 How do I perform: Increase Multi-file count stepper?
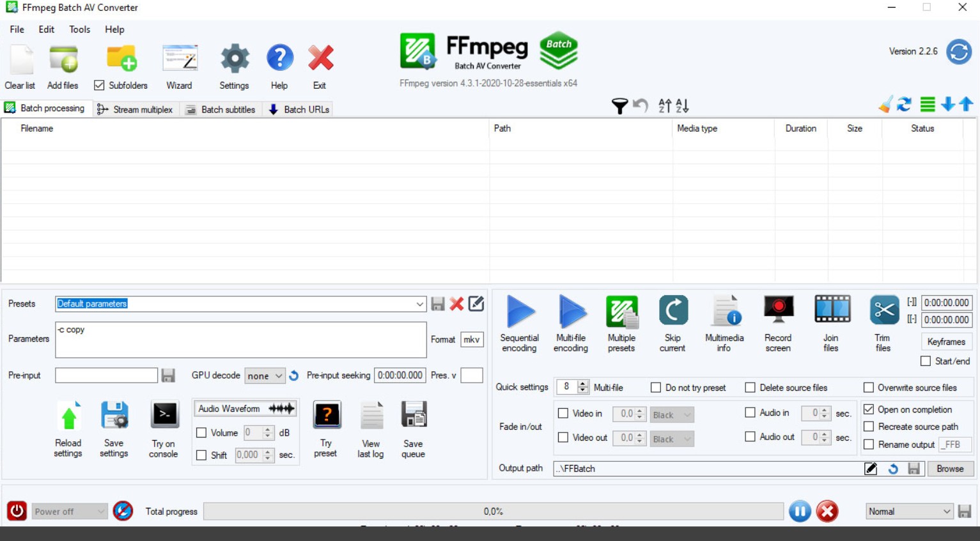[582, 384]
